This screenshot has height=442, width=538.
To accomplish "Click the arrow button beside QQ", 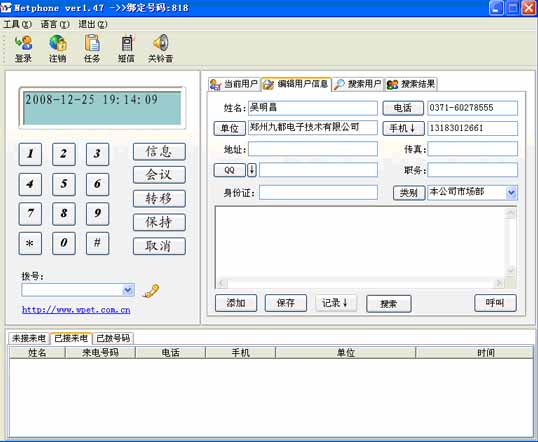I will coord(252,170).
